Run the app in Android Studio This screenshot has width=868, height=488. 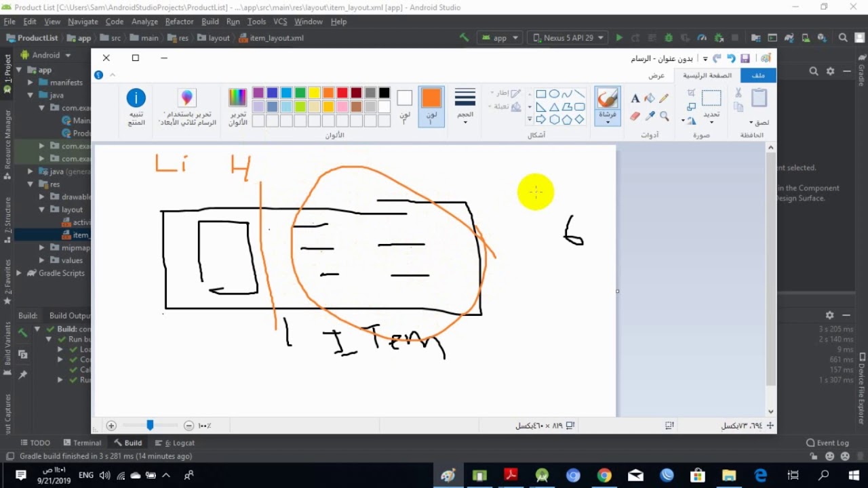(x=618, y=38)
